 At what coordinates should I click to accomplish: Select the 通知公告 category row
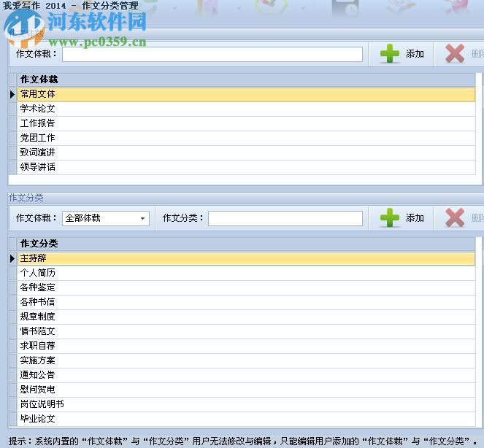click(246, 375)
